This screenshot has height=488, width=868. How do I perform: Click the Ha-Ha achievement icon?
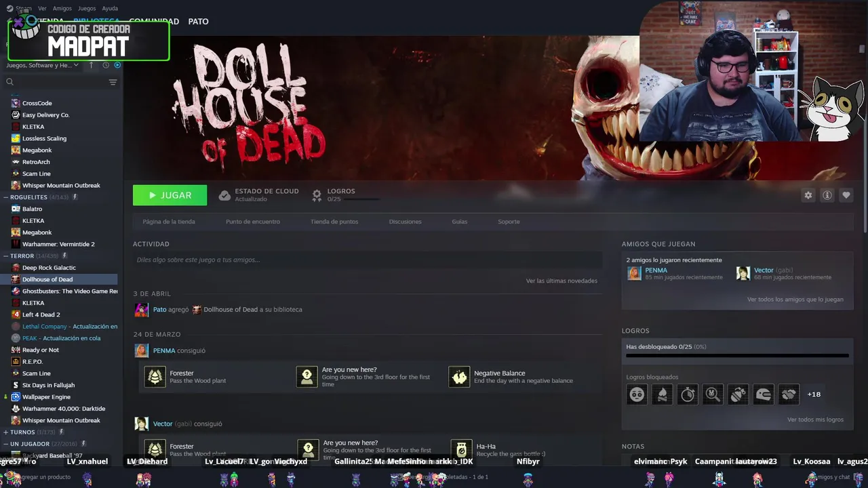(x=461, y=449)
